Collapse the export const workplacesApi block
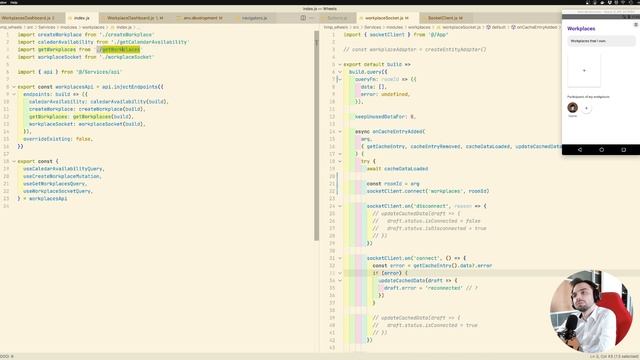Image resolution: width=640 pixels, height=360 pixels. point(13,87)
